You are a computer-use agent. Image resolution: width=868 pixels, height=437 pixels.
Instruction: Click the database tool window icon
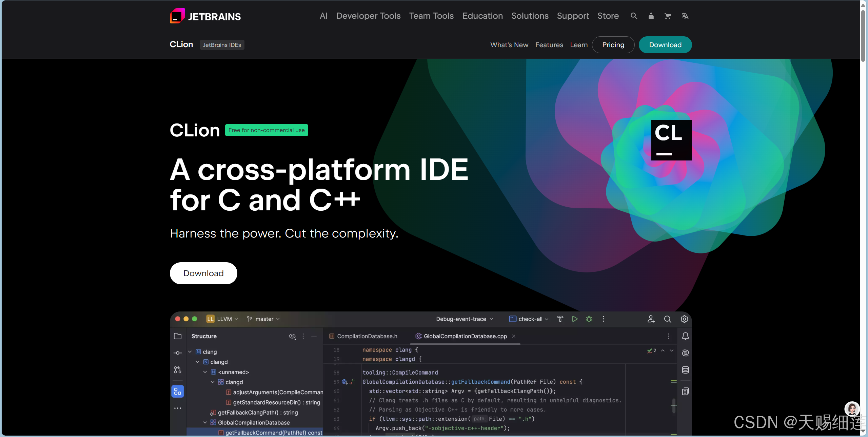[x=685, y=370]
